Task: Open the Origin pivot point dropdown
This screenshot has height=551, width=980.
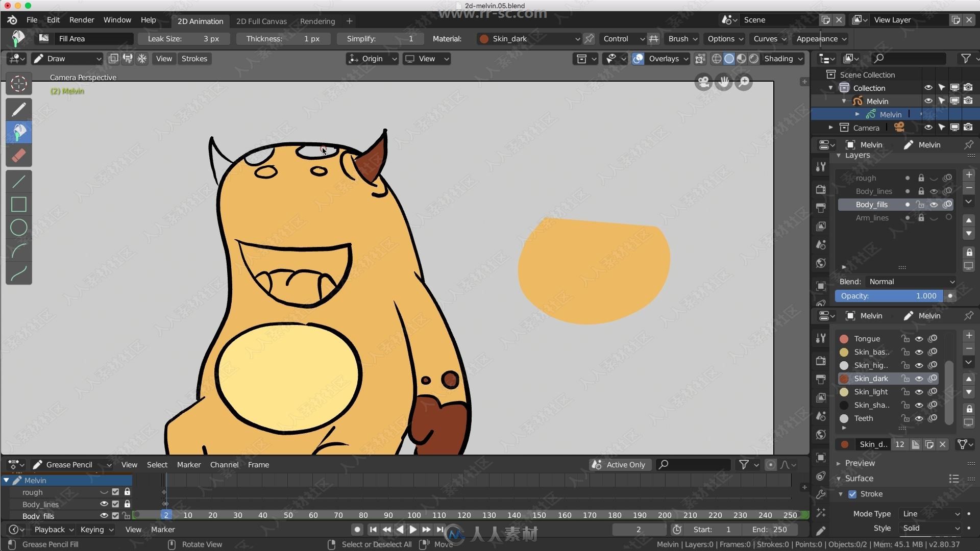Action: point(372,59)
